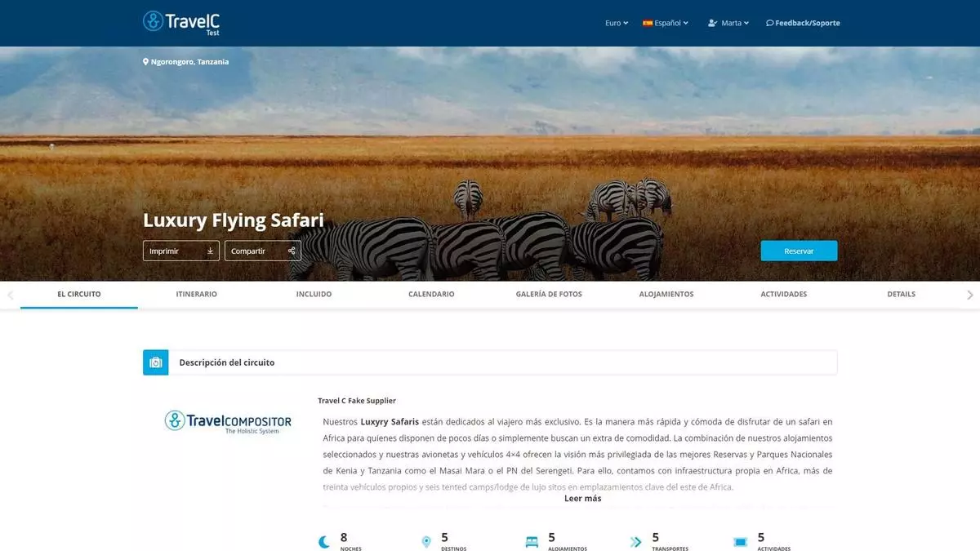Switch to the Itinerario tab

tap(196, 294)
